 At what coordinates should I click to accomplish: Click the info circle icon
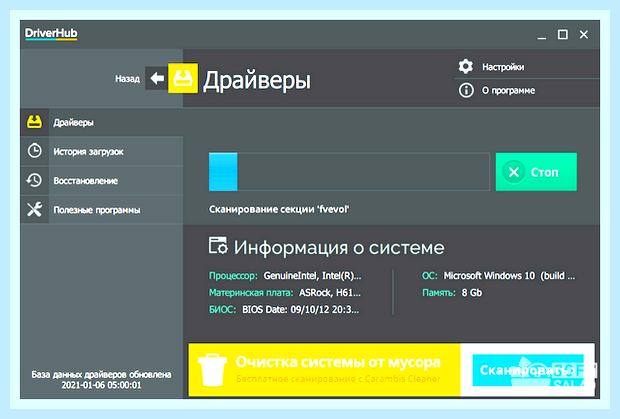pos(466,90)
